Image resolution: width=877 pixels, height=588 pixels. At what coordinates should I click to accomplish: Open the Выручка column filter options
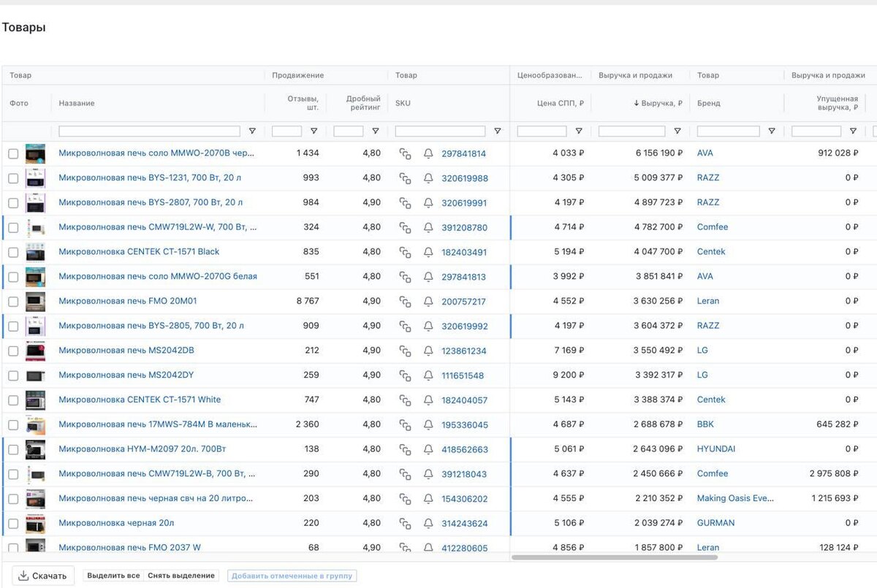pyautogui.click(x=677, y=131)
